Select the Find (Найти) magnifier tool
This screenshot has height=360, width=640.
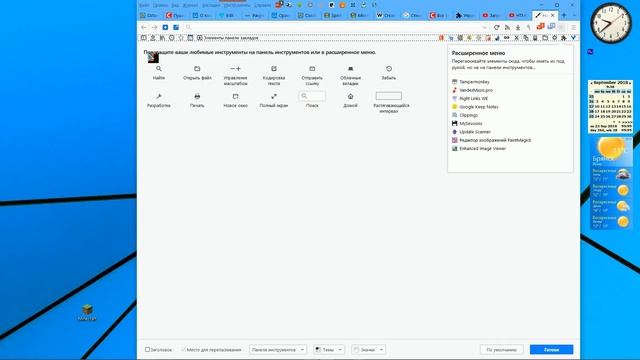(159, 72)
